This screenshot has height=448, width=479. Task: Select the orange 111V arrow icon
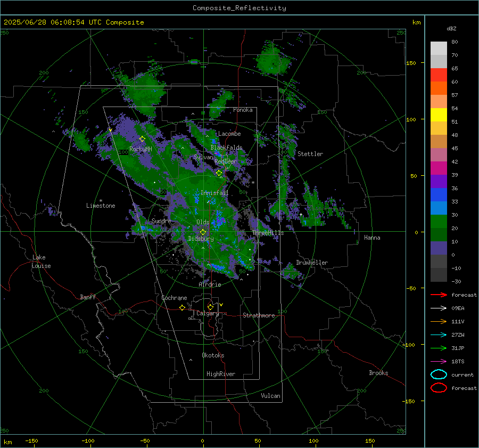(439, 321)
